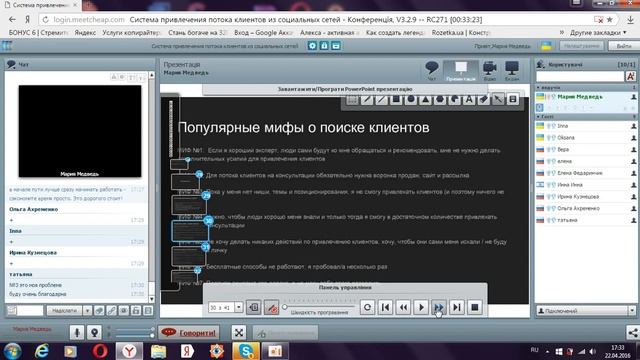Image resolution: width=640 pixels, height=360 pixels.
Task: Toggle the slide thumbnails panel button
Action: click(x=253, y=307)
